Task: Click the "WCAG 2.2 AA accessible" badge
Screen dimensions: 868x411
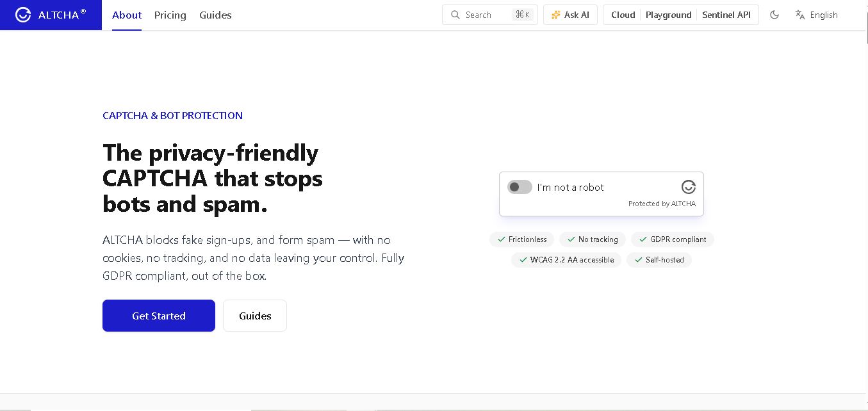Action: click(566, 260)
